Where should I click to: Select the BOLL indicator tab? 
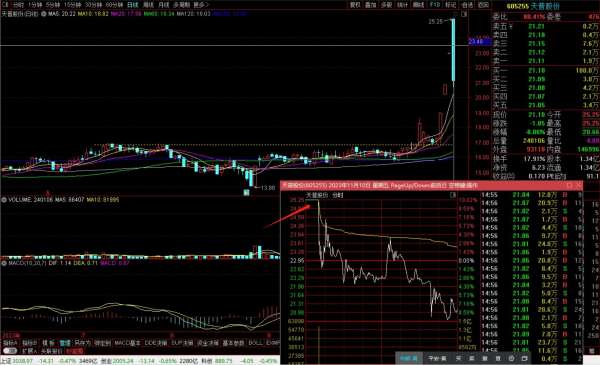[255, 343]
